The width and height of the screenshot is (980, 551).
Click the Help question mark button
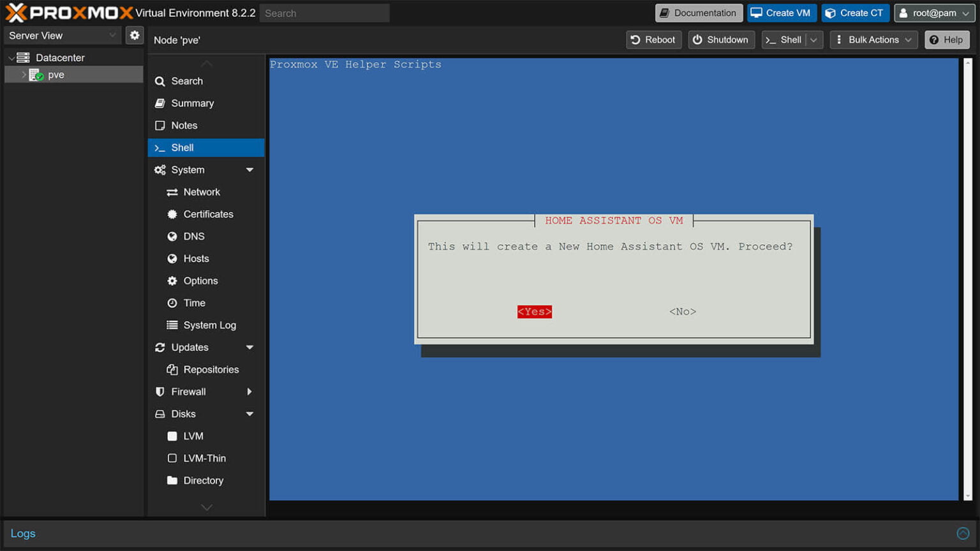click(947, 40)
